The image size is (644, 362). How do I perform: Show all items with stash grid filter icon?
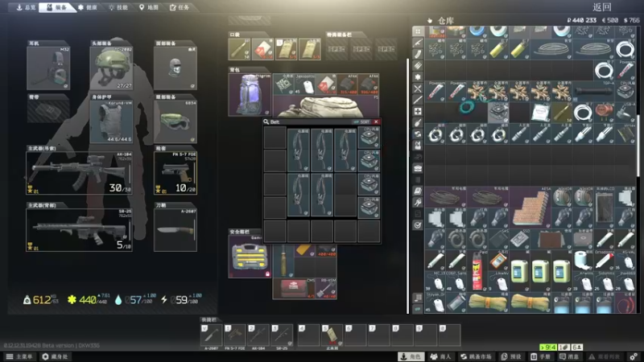click(418, 31)
